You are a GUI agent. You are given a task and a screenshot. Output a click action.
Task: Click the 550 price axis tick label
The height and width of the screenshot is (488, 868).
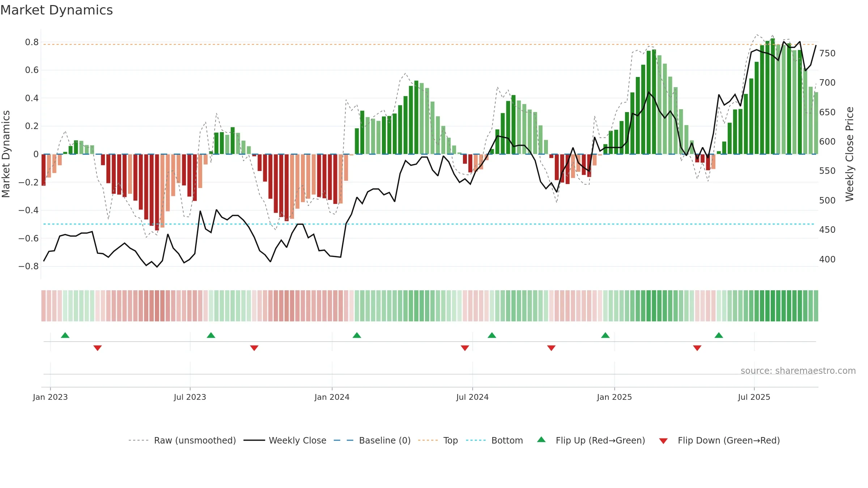coord(827,171)
